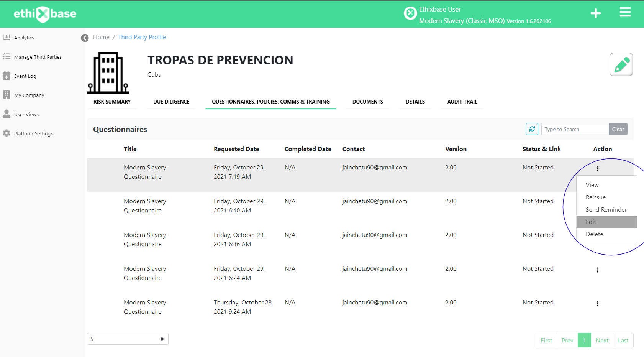Open action menu for October 28 questionnaire
This screenshot has width=644, height=357.
click(597, 304)
